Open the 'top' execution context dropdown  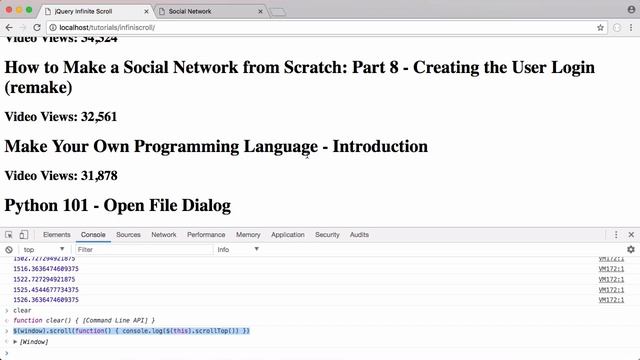tap(44, 249)
